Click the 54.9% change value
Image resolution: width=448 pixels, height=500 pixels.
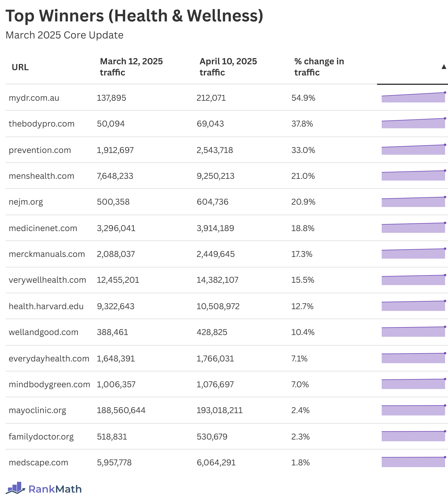[303, 98]
